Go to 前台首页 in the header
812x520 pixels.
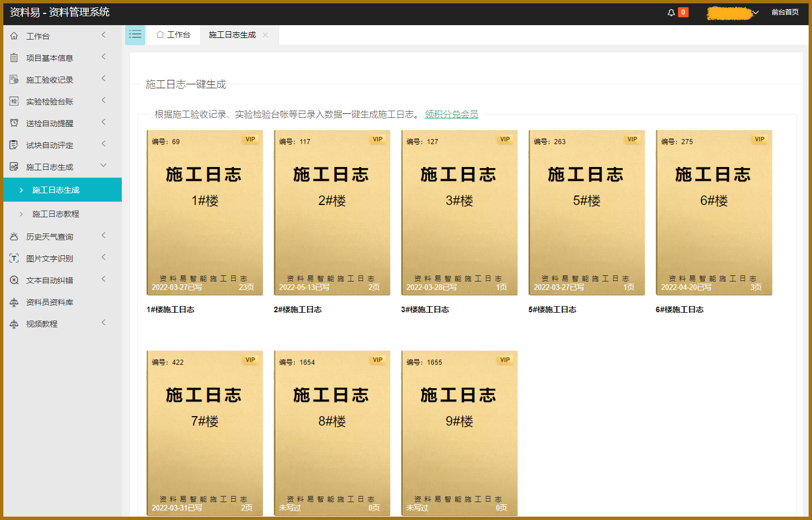pos(785,12)
